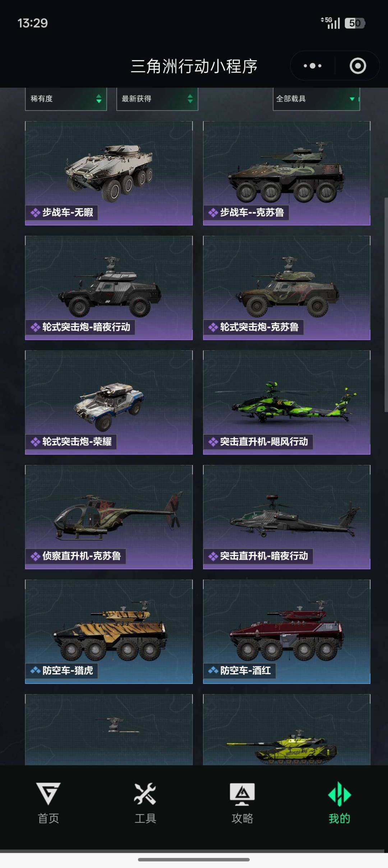Click purple rarity icon beside 步战车-无暇
Viewport: 388px width, 868px height.
[35, 213]
